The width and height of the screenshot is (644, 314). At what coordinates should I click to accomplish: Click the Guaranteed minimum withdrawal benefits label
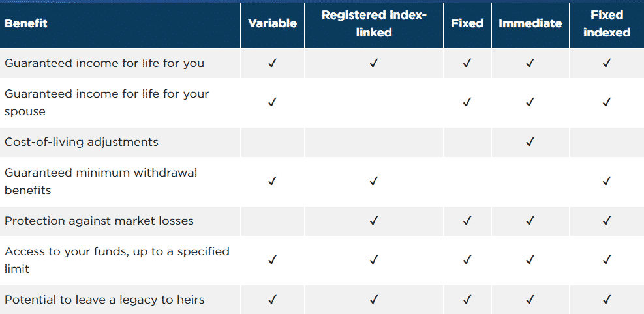pos(100,181)
